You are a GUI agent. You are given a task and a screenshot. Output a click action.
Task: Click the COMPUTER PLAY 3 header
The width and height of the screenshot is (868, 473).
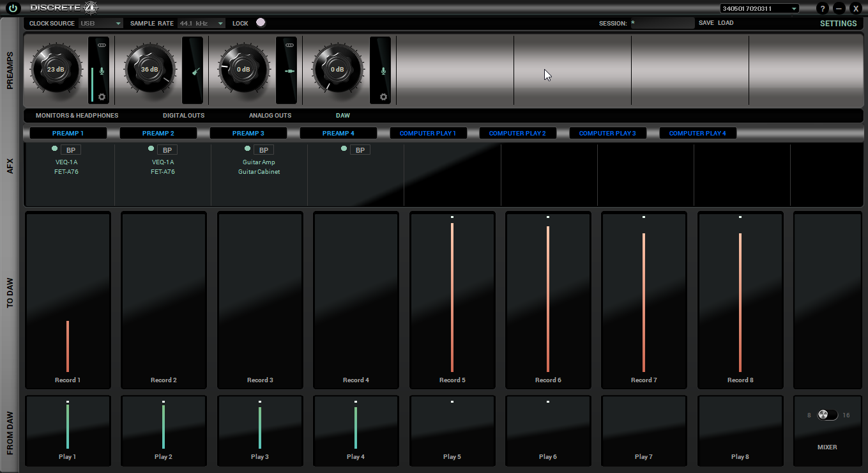pyautogui.click(x=607, y=134)
